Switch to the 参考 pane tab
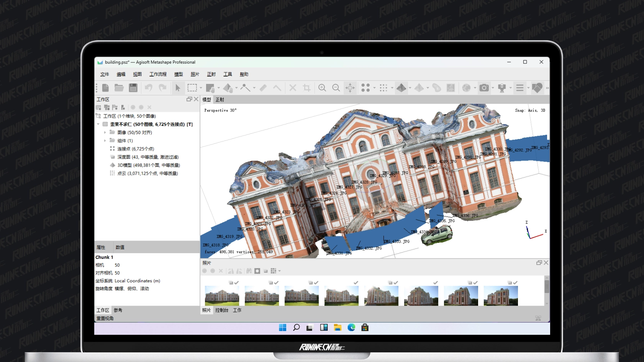Image resolution: width=644 pixels, height=362 pixels. pyautogui.click(x=118, y=310)
